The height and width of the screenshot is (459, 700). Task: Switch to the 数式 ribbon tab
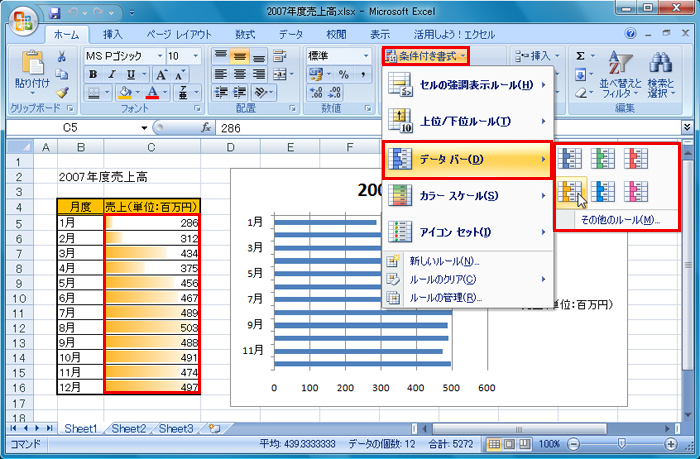(245, 34)
